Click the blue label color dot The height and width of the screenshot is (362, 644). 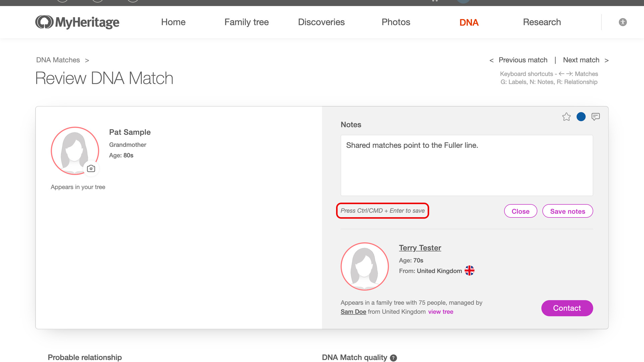(581, 117)
